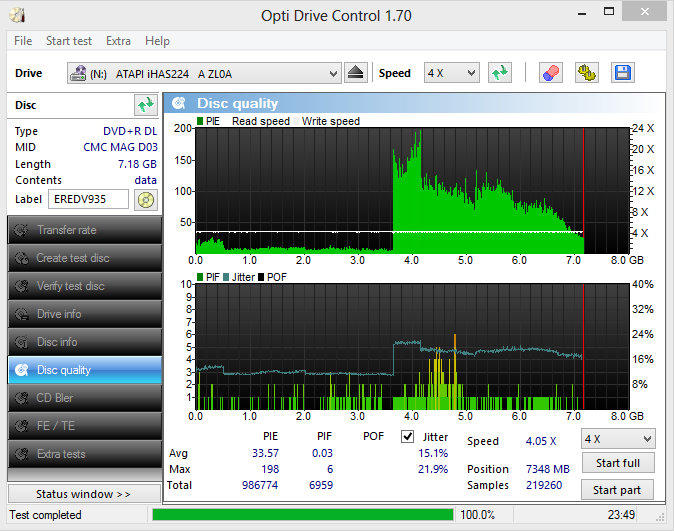Open the test speed 4 X dropdown above Start full
Image resolution: width=674 pixels, height=531 pixels.
(x=618, y=439)
